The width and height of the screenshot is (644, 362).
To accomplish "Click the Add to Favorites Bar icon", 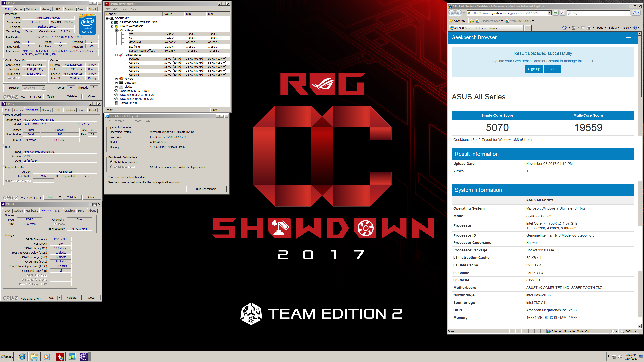I will pos(472,21).
